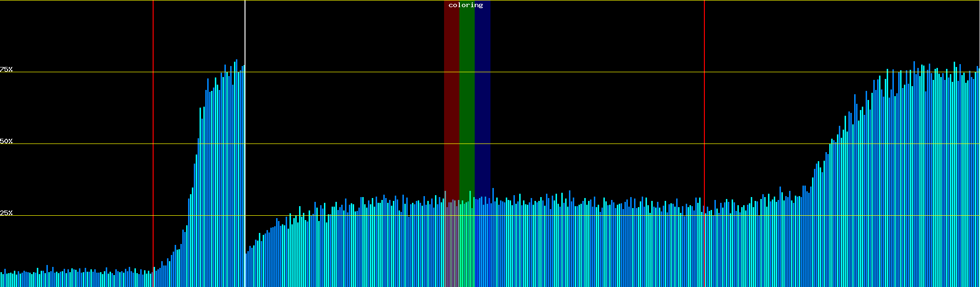Click the yellow 75% horizontal gridline

tap(574, 72)
